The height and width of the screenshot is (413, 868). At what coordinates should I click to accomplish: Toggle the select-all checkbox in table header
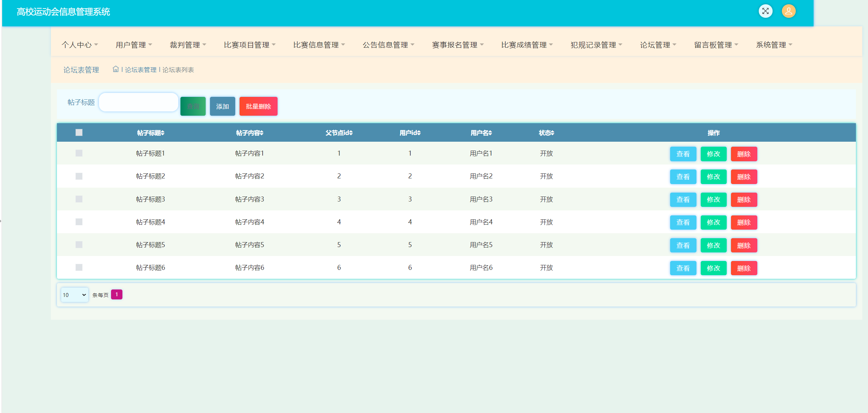(79, 132)
